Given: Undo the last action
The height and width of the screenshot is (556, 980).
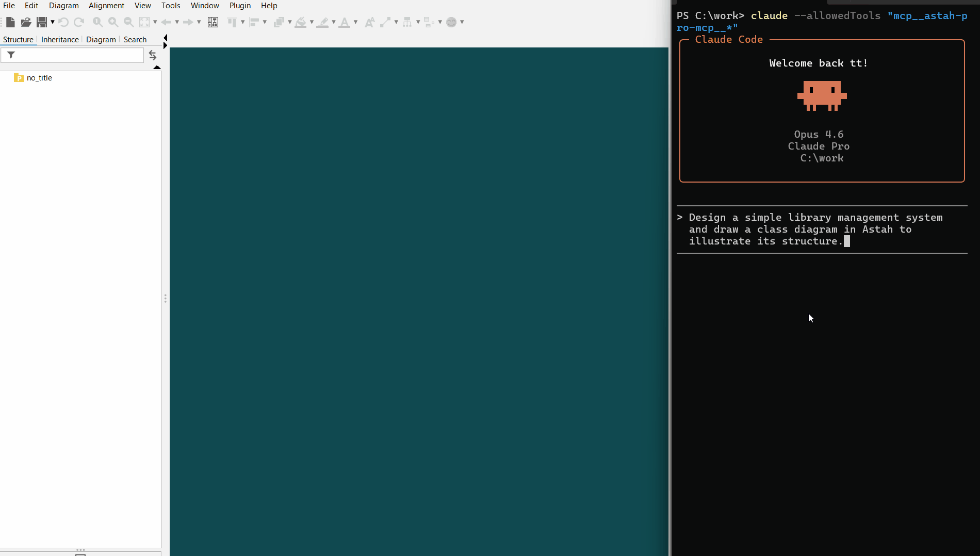Looking at the screenshot, I should [63, 22].
